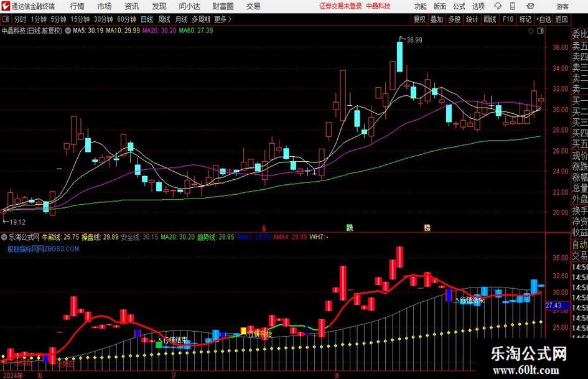Screen dimensions: 588x379
Task: Add stock via +自选 button
Action: pyautogui.click(x=543, y=19)
